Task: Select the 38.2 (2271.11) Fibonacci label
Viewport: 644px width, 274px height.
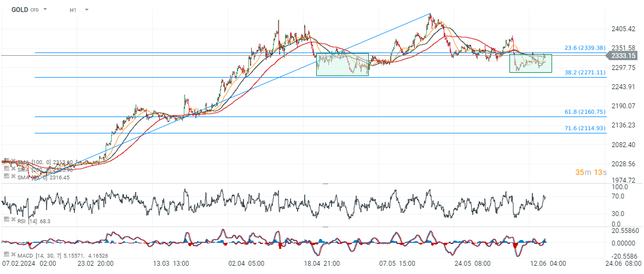Action: (x=585, y=72)
